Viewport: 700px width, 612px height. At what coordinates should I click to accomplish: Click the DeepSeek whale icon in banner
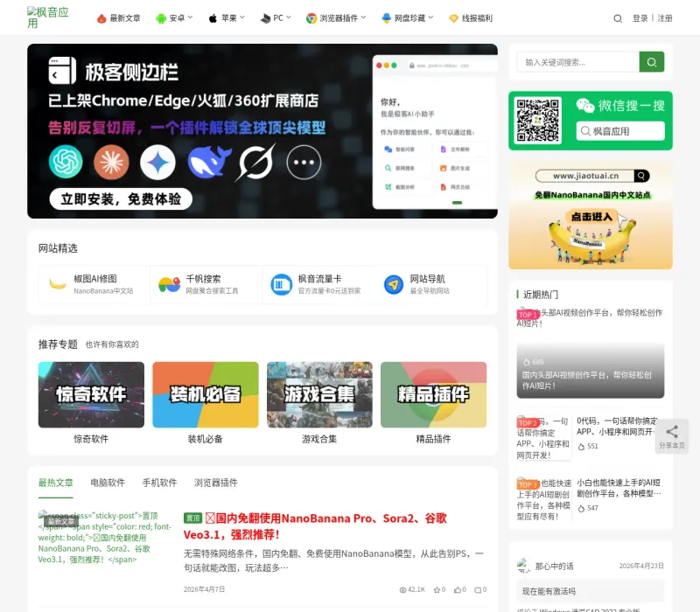point(209,162)
